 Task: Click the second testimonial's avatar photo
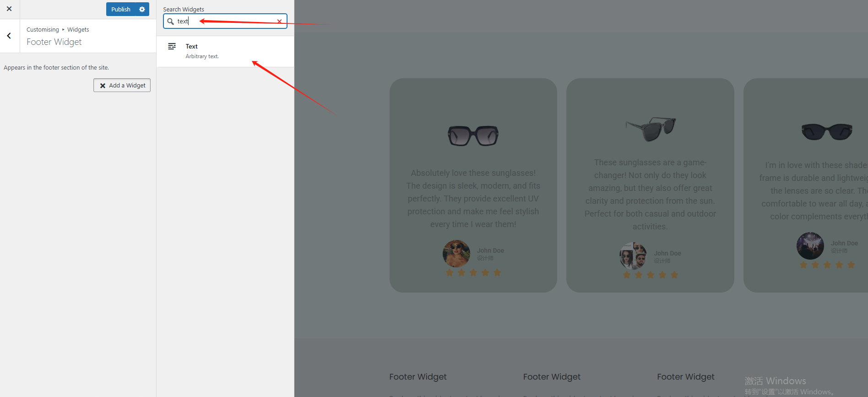pyautogui.click(x=633, y=256)
